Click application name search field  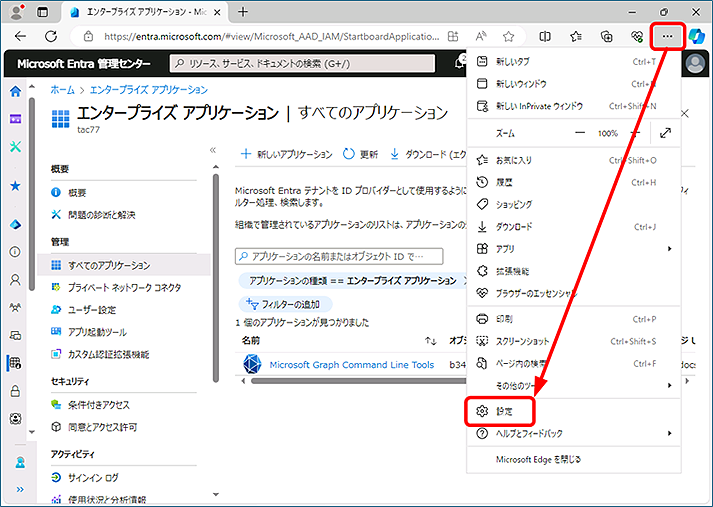tap(339, 256)
